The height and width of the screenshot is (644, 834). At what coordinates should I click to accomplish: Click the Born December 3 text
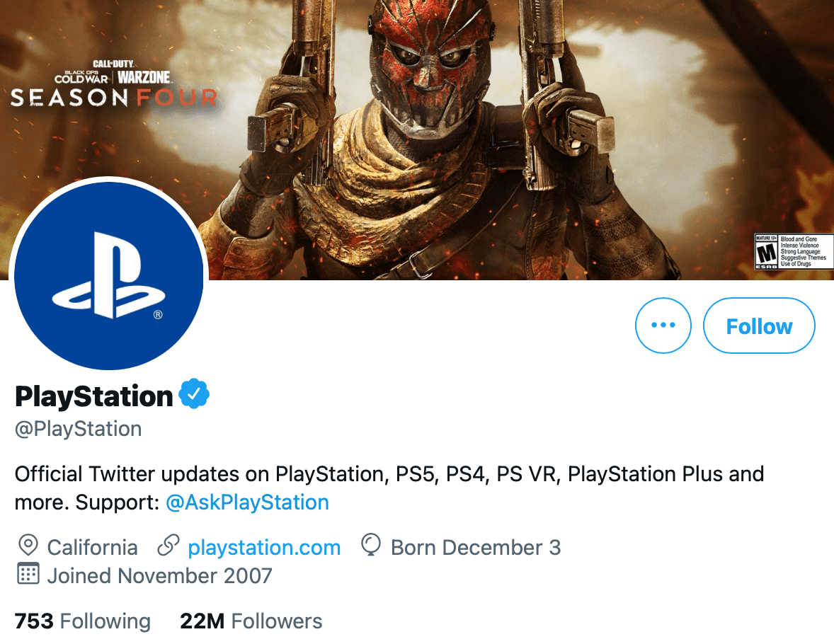coord(476,547)
